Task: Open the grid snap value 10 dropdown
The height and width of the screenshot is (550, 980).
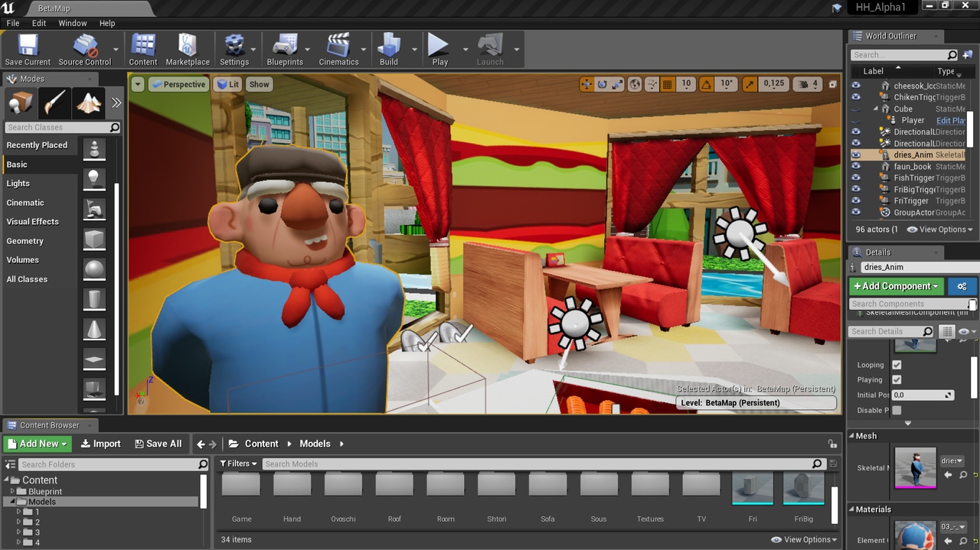Action: [686, 84]
